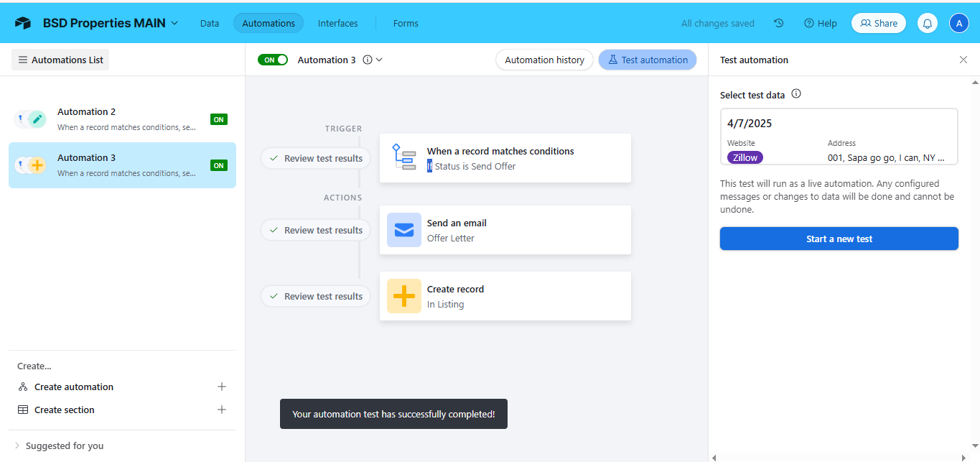Click the All changes saved status
The height and width of the screenshot is (462, 980).
pyautogui.click(x=718, y=23)
